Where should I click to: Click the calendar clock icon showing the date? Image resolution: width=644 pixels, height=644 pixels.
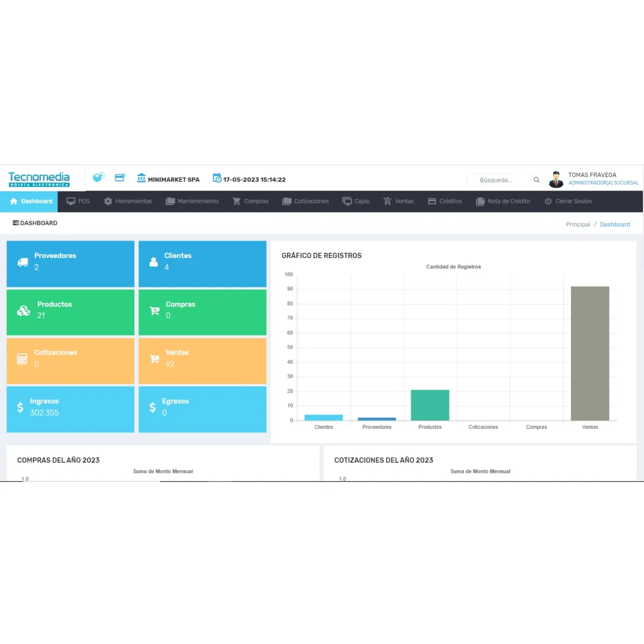coord(217,178)
